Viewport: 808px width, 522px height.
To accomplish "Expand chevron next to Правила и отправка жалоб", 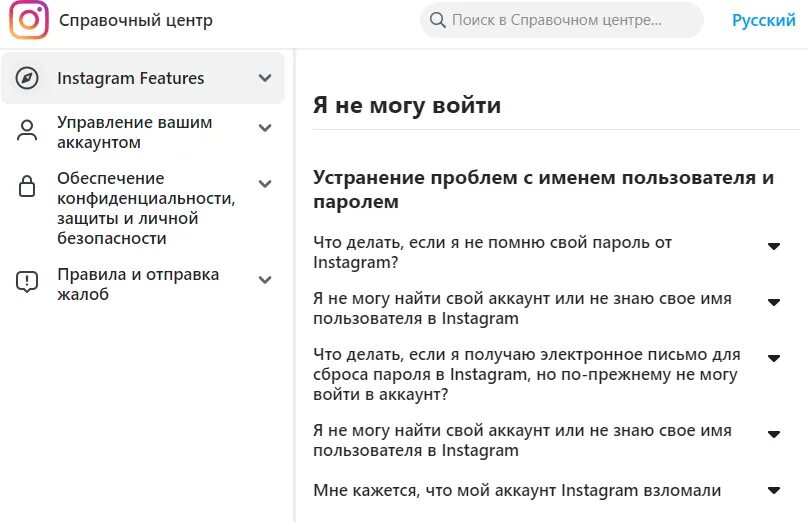I will coord(265,280).
